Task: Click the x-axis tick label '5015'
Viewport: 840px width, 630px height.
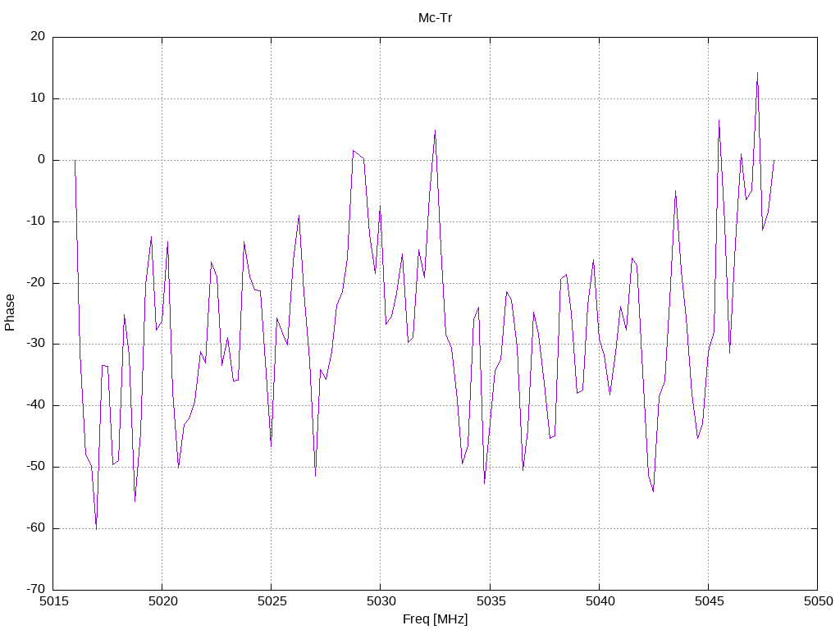Action: click(x=53, y=601)
